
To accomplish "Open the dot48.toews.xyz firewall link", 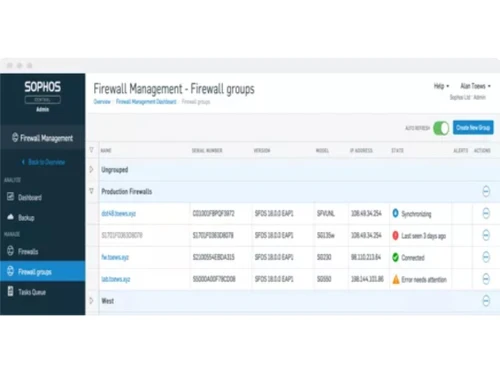I will pos(118,213).
